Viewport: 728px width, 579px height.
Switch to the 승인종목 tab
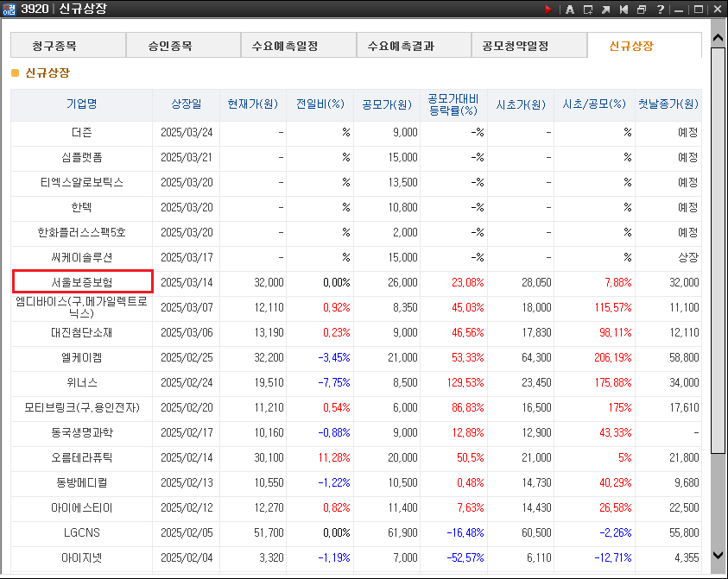pyautogui.click(x=183, y=46)
